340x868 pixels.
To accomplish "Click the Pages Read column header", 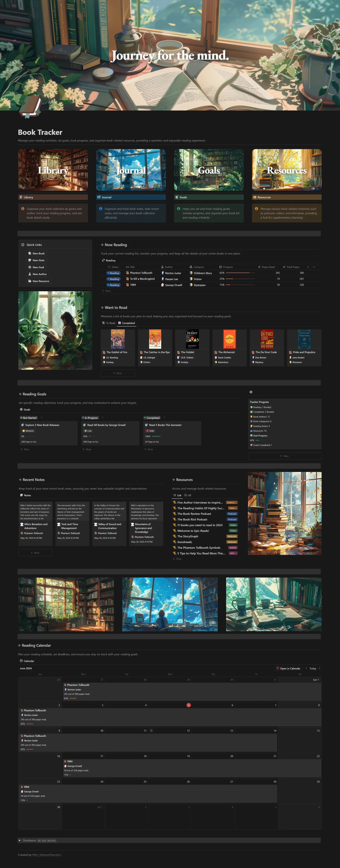I will point(266,267).
